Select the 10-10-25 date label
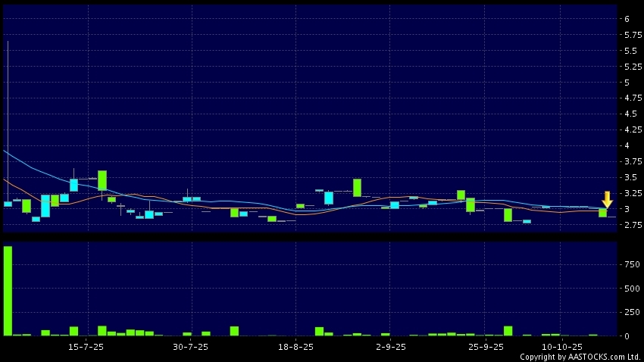This screenshot has height=362, width=644. 561,347
